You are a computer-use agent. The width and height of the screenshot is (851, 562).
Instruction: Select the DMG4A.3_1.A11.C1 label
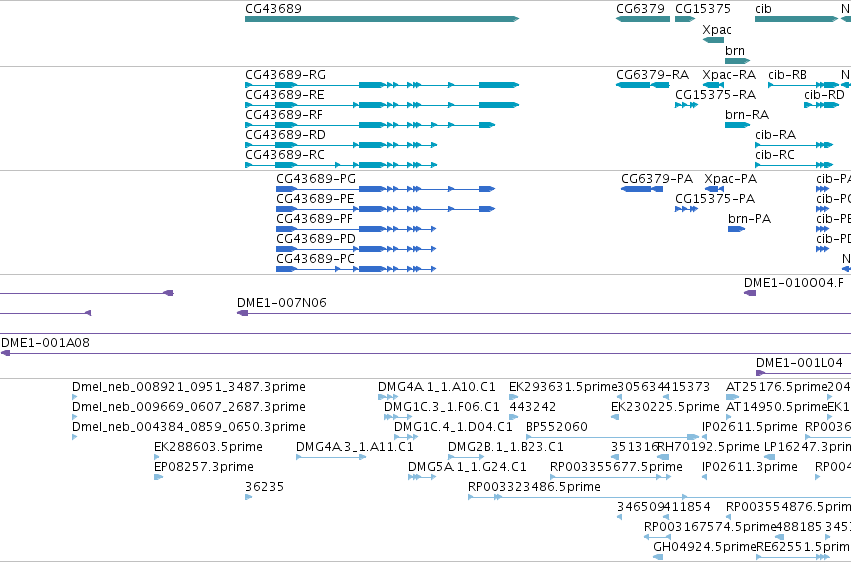pos(354,448)
